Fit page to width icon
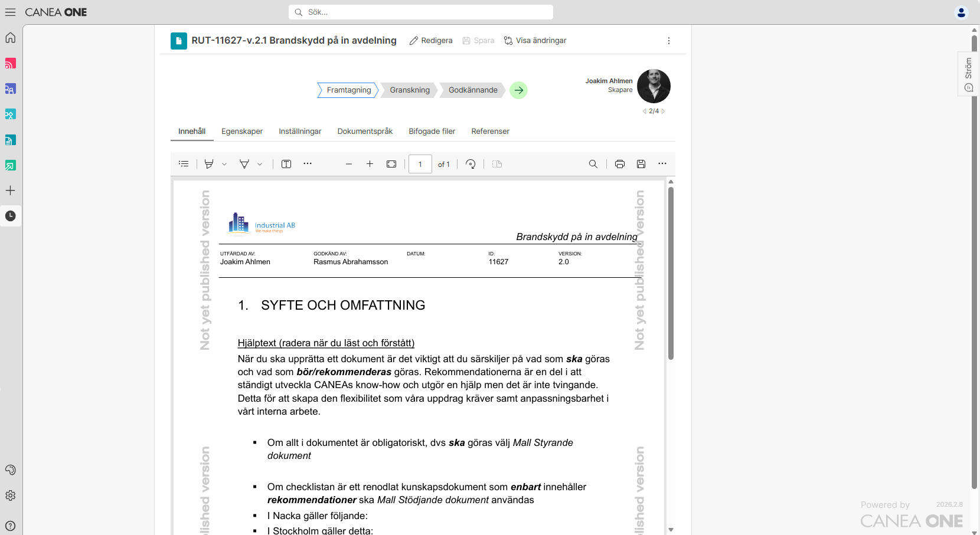980x535 pixels. (x=391, y=164)
